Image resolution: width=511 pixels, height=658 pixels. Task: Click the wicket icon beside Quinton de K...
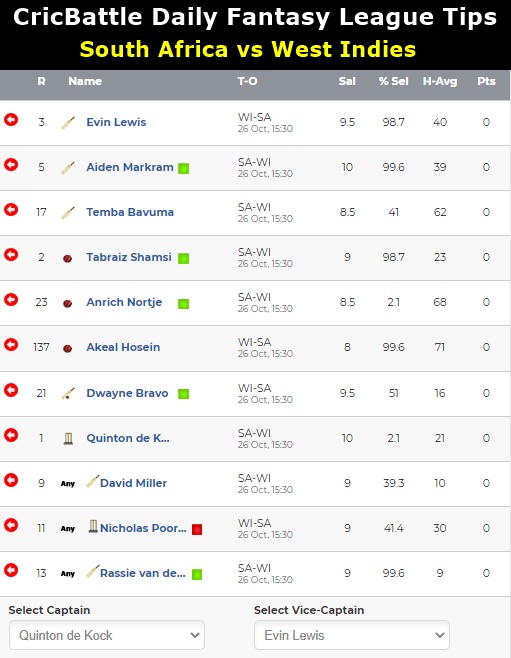click(x=68, y=438)
